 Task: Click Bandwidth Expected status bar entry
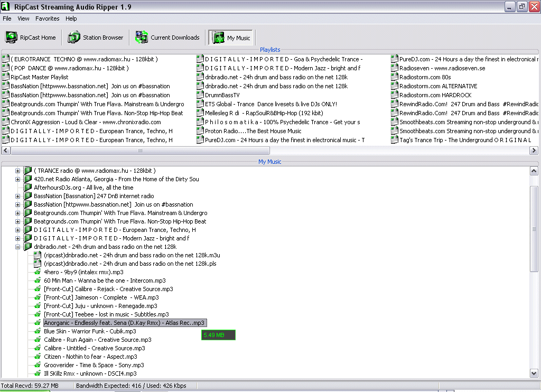(131, 386)
